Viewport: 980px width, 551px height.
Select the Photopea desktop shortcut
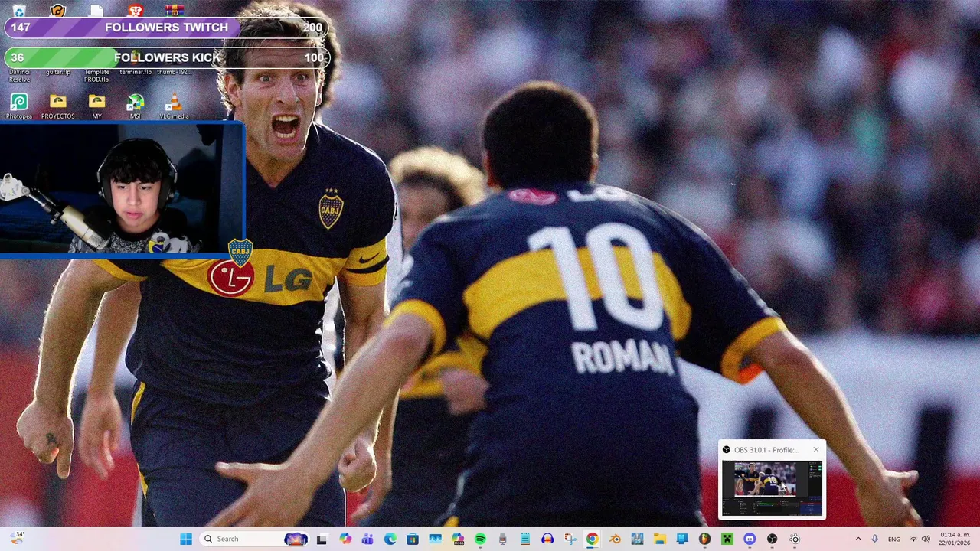click(x=19, y=106)
